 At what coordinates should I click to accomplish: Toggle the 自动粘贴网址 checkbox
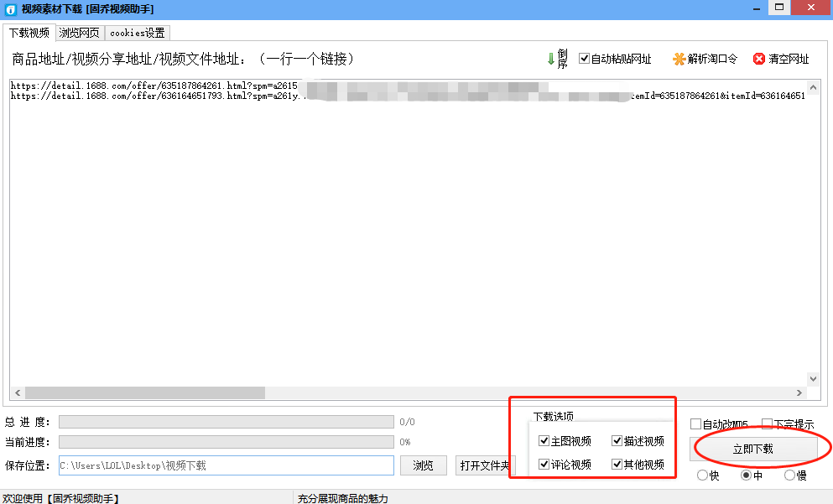pyautogui.click(x=584, y=59)
